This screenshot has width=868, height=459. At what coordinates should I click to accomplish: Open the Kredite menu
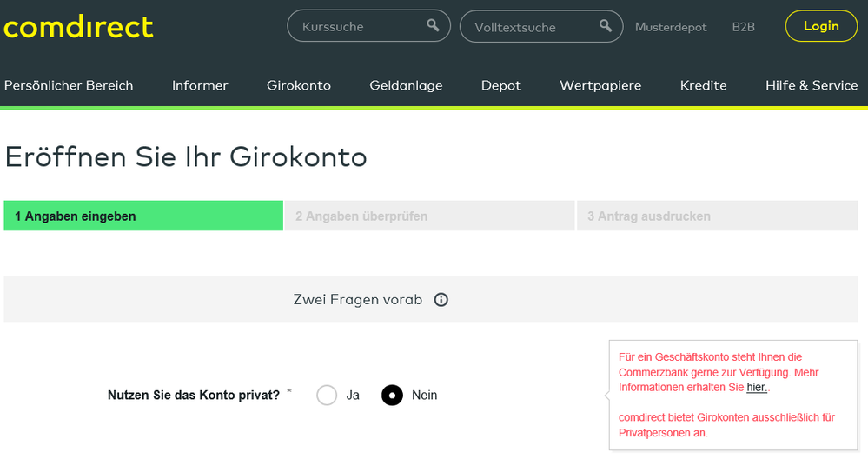704,85
